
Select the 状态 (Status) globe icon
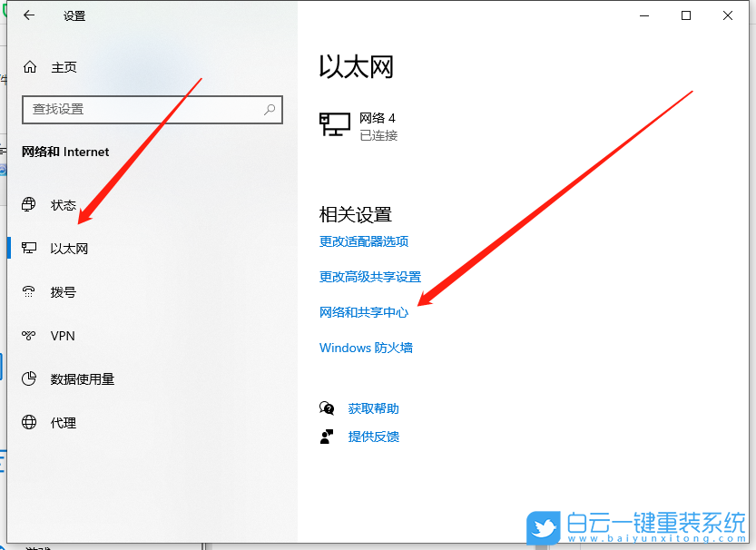pos(29,205)
